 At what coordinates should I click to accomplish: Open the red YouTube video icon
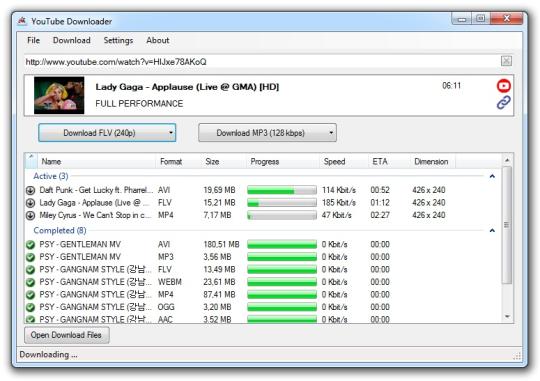pyautogui.click(x=503, y=86)
